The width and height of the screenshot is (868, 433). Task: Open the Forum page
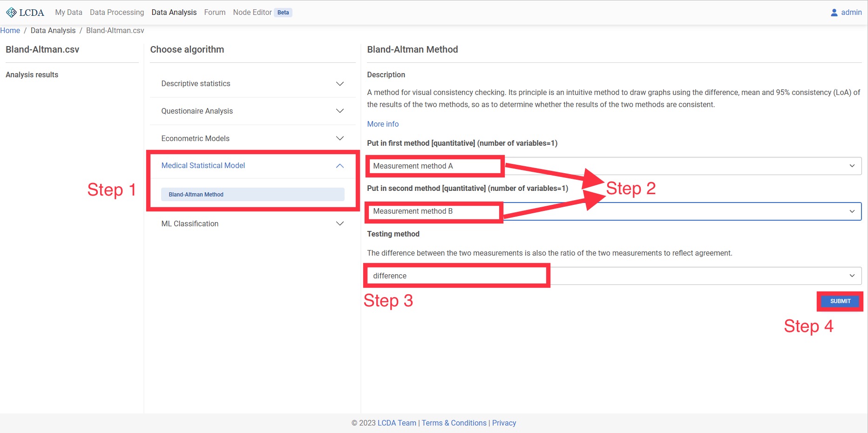pyautogui.click(x=215, y=13)
